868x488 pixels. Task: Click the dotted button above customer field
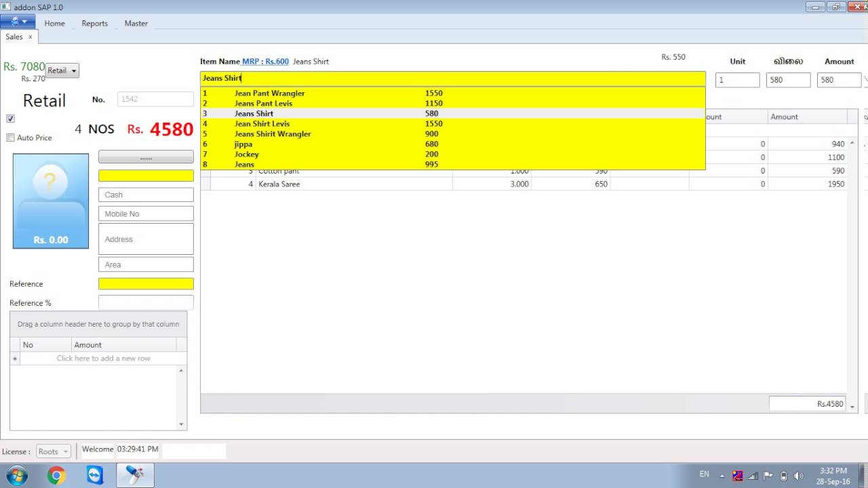coord(146,157)
